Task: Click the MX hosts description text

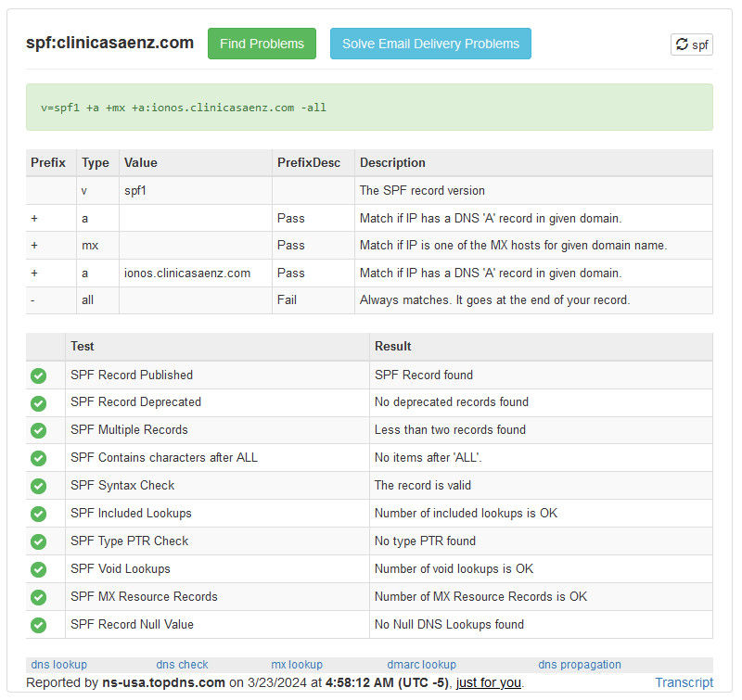Action: pos(514,245)
